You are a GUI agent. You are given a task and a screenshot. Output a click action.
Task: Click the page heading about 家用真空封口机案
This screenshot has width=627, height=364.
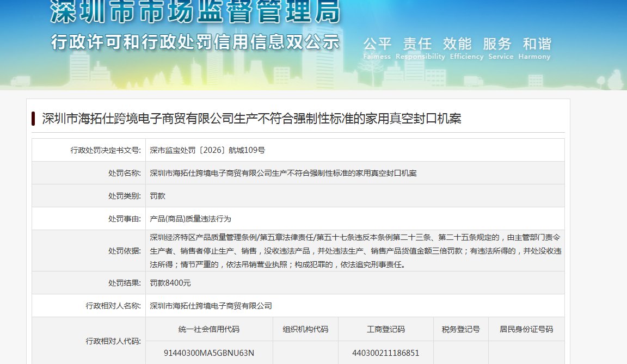click(x=251, y=119)
